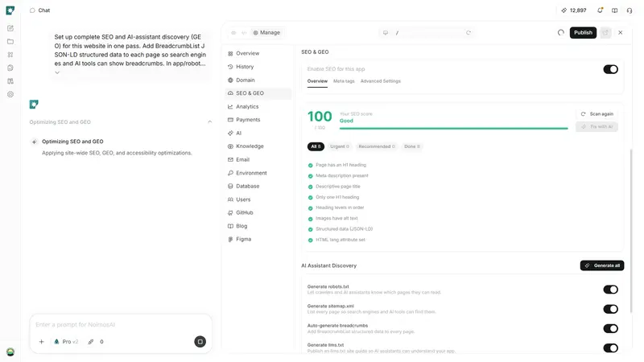
Task: Click the settings scrollbar on the right
Action: 631,230
